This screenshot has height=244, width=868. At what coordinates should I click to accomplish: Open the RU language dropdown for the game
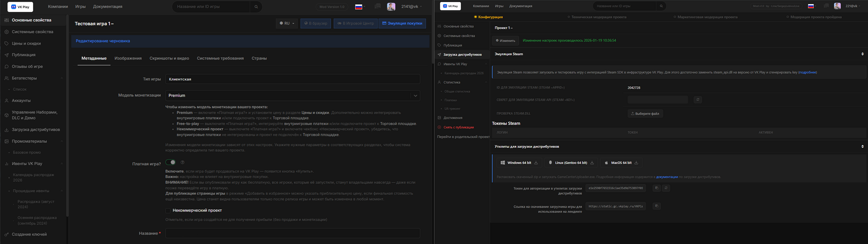pyautogui.click(x=287, y=23)
